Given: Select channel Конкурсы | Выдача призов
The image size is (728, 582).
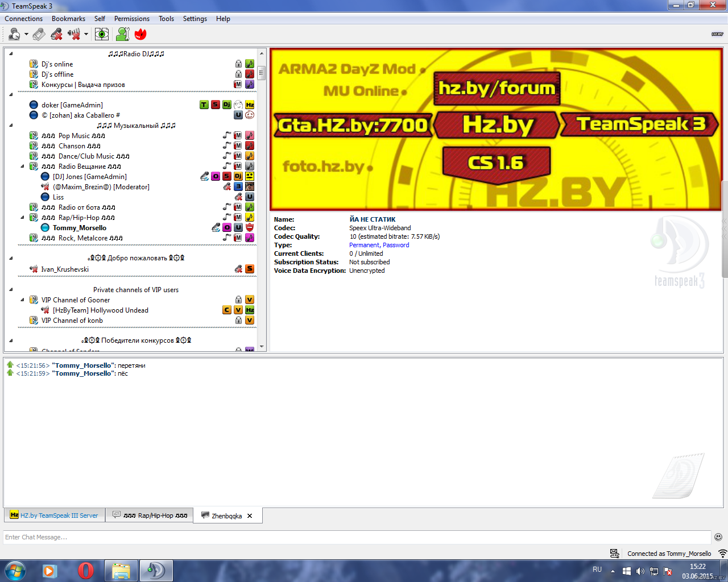Looking at the screenshot, I should (x=83, y=85).
